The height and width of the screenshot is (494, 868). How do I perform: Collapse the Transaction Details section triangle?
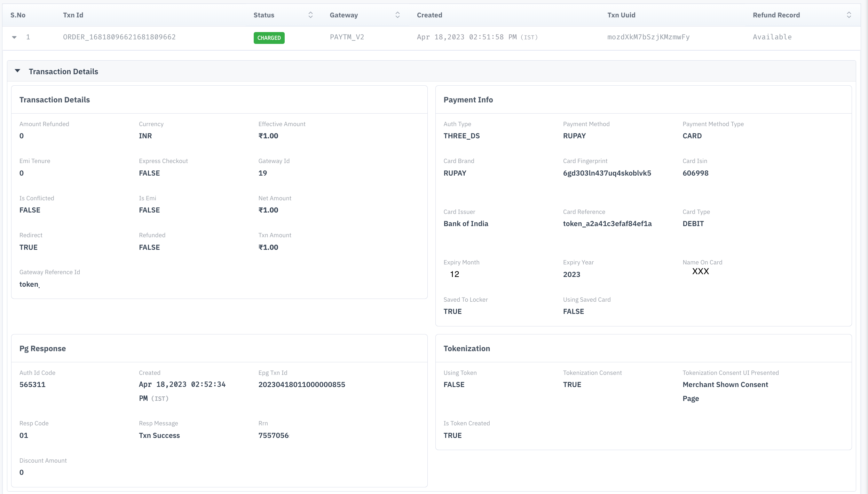pos(17,71)
